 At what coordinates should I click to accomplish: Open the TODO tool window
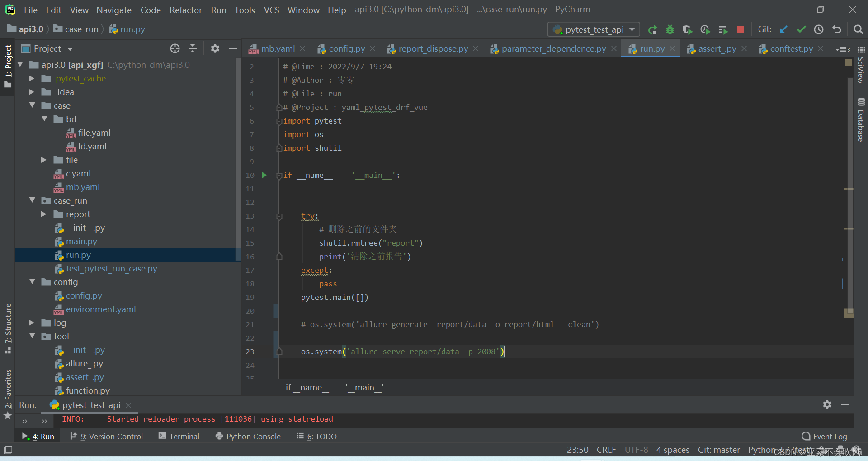point(316,437)
